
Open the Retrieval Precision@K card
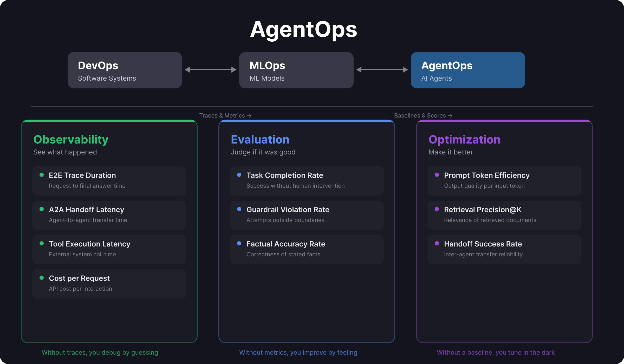tap(504, 215)
